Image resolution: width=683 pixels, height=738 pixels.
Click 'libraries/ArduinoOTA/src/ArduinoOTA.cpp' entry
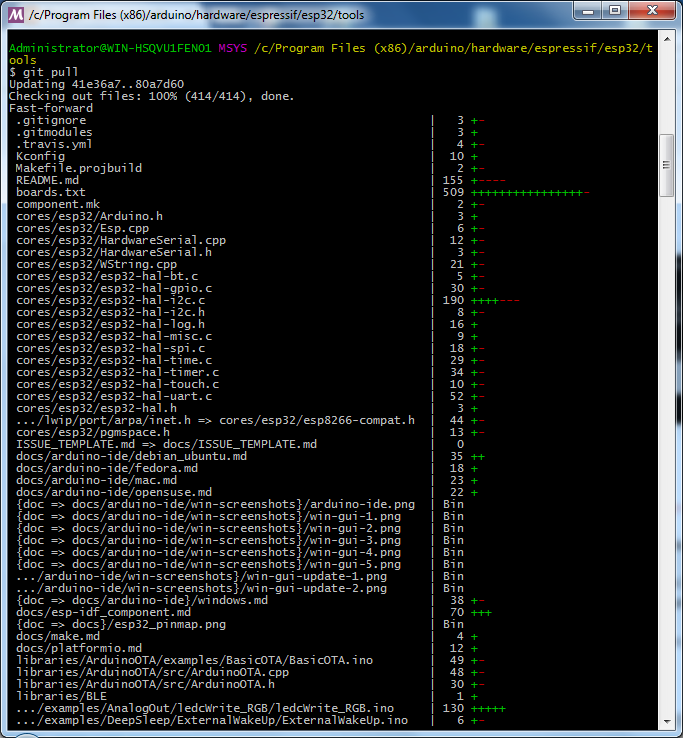tap(153, 673)
